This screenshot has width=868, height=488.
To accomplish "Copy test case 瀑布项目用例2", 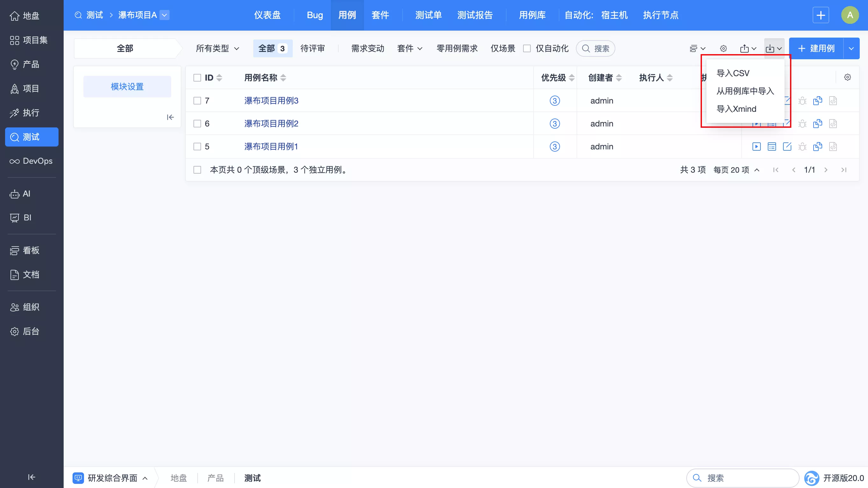I will (x=817, y=123).
